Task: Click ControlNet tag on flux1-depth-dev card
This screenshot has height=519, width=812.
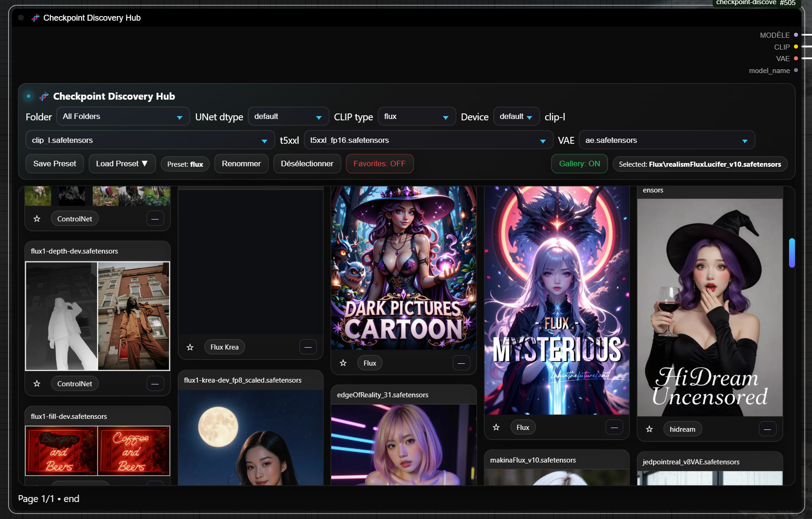Action: (74, 384)
